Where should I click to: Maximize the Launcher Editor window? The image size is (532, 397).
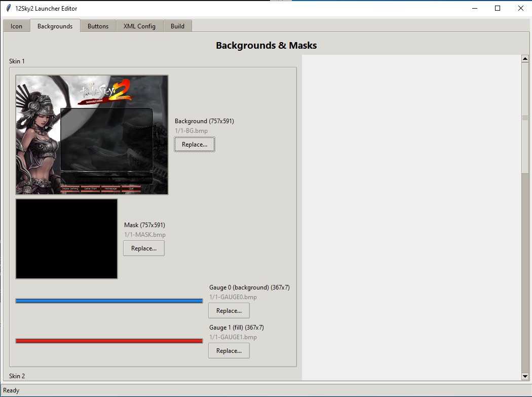point(498,8)
